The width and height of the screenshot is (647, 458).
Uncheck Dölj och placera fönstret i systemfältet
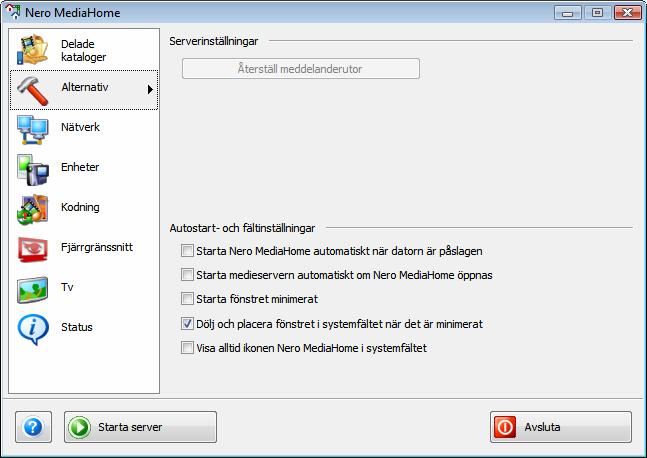[187, 323]
